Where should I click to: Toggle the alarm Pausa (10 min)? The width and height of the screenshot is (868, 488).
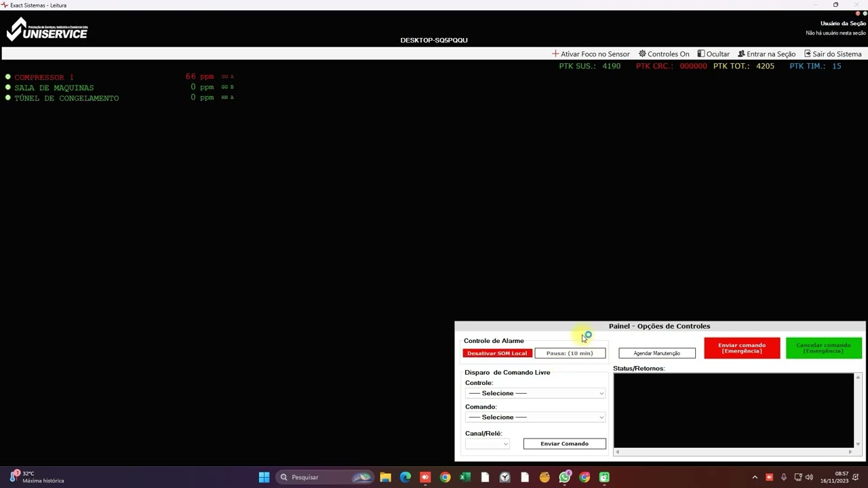(570, 353)
